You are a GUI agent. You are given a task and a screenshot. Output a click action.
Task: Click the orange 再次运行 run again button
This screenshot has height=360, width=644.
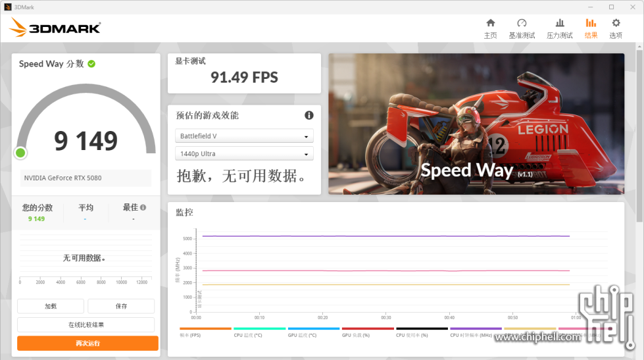coord(87,344)
